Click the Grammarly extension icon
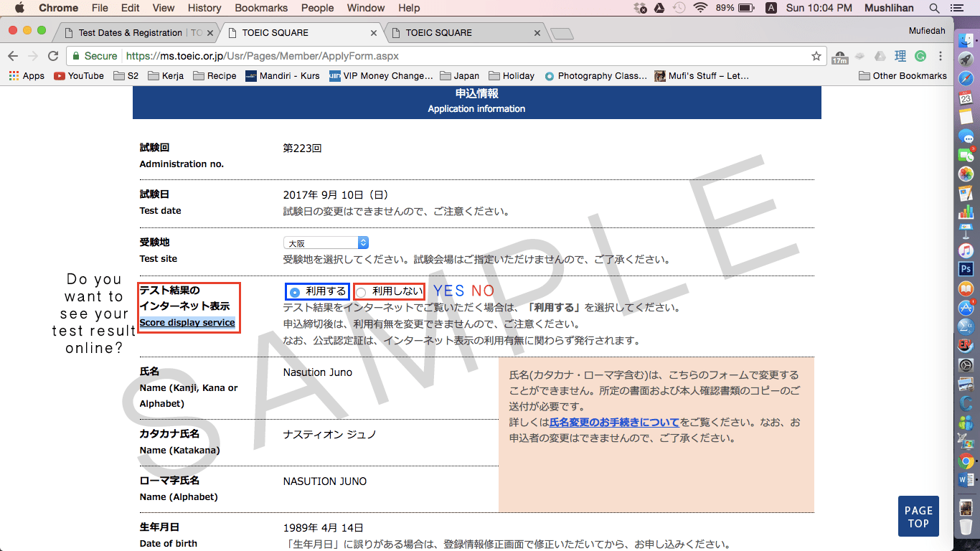980x551 pixels. click(x=920, y=56)
